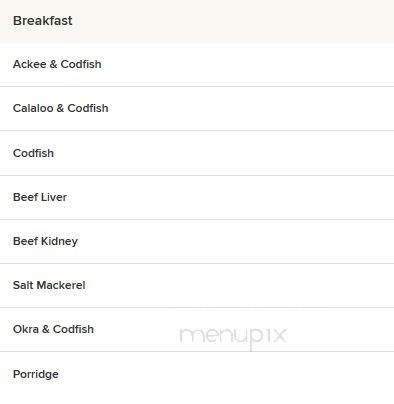Image resolution: width=394 pixels, height=404 pixels.
Task: Click Beef in the Beef Liver row
Action: 25,197
